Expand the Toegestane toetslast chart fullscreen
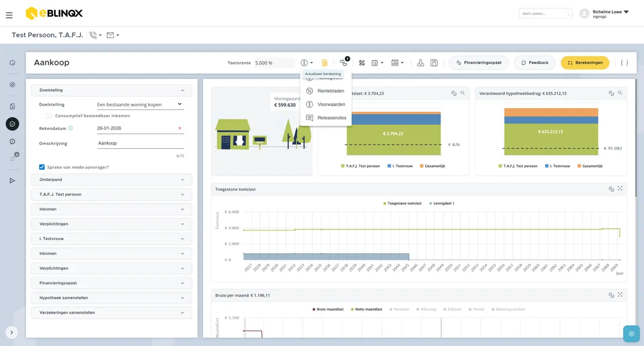The image size is (644, 346). point(620,189)
